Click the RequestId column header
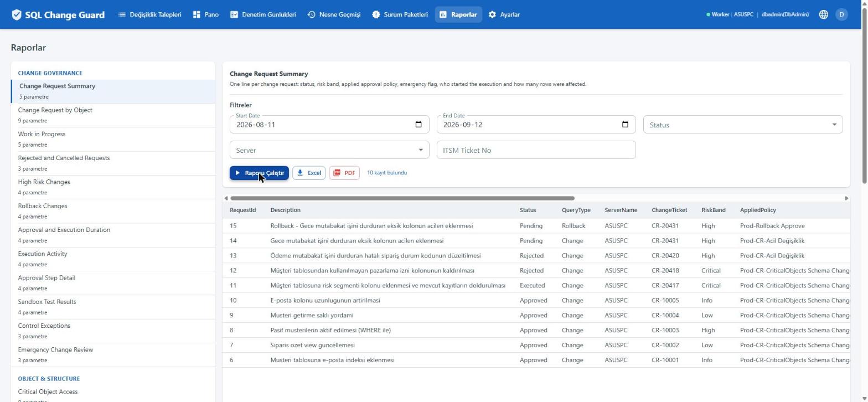Screen dimensions: 868x402 [x=242, y=210]
